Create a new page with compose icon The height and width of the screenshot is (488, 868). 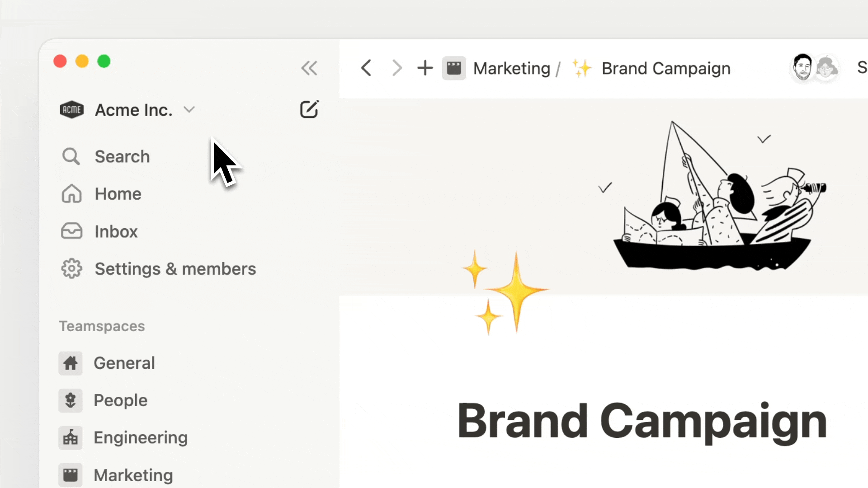point(309,109)
